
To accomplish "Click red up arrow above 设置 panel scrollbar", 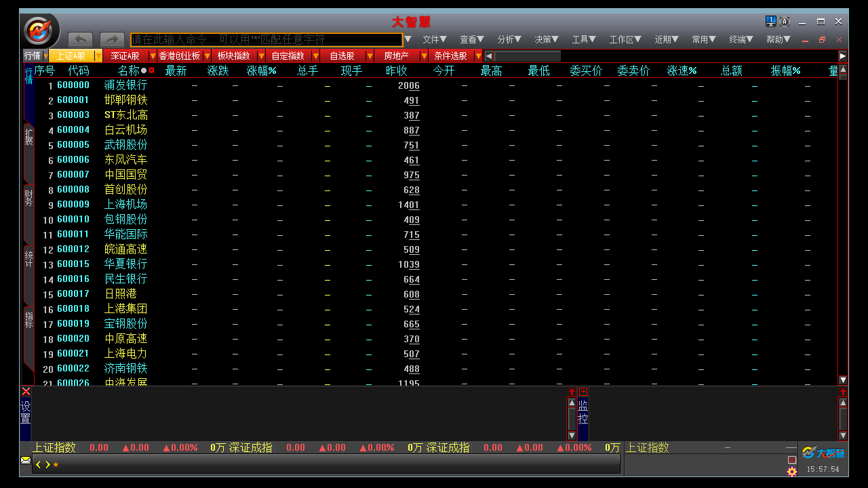I will coord(572,392).
